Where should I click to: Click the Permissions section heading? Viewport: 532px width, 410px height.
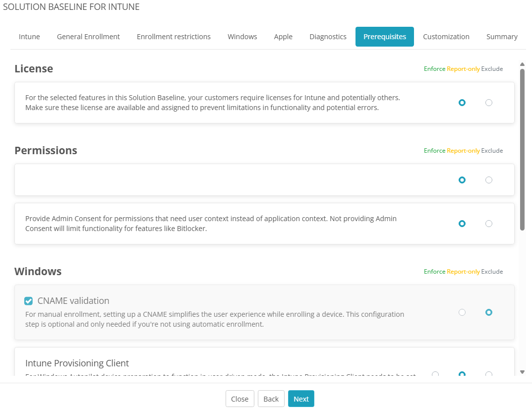pos(46,151)
